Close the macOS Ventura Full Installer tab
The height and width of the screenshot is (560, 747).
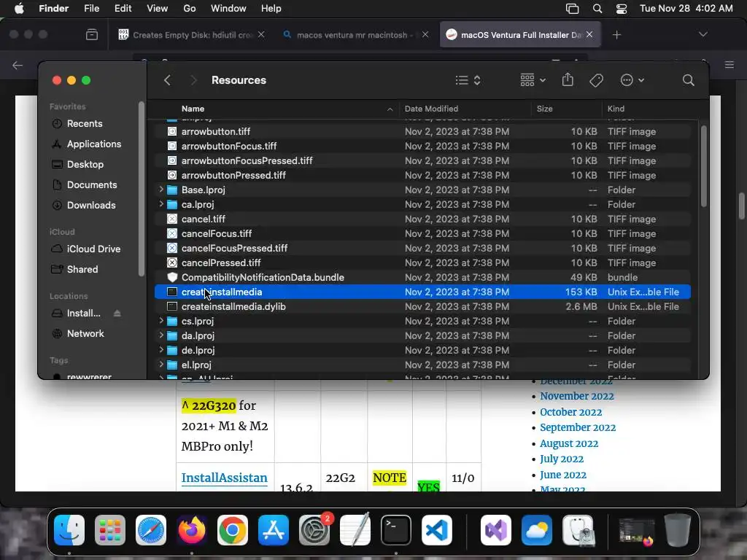coord(589,34)
